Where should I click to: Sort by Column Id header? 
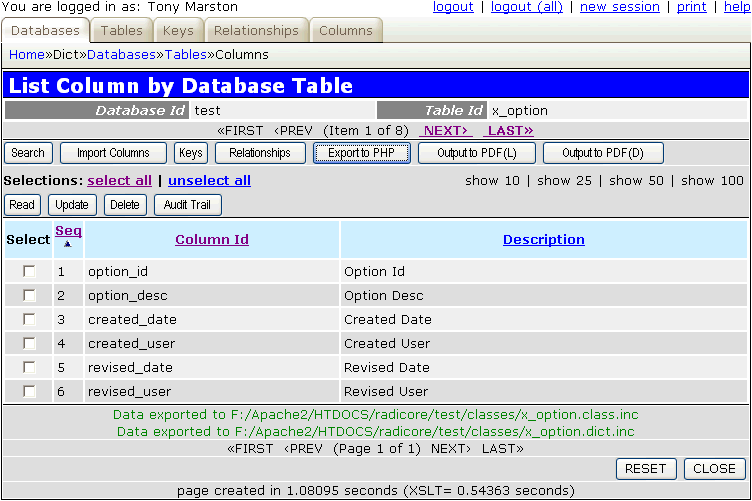pos(212,240)
